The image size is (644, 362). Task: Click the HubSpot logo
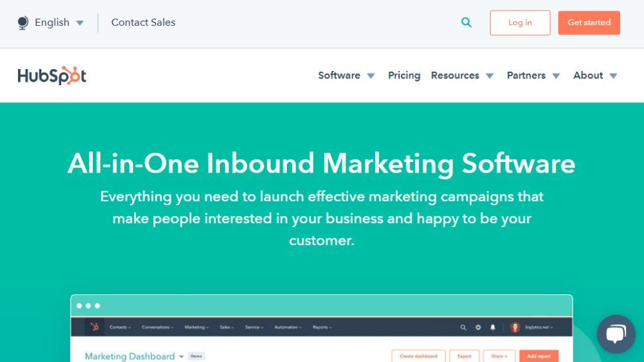pos(52,76)
